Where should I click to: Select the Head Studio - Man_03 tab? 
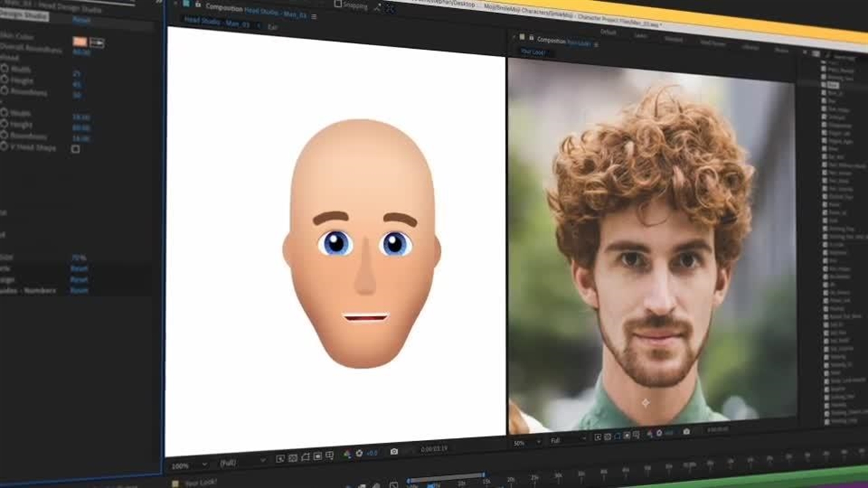pos(216,22)
